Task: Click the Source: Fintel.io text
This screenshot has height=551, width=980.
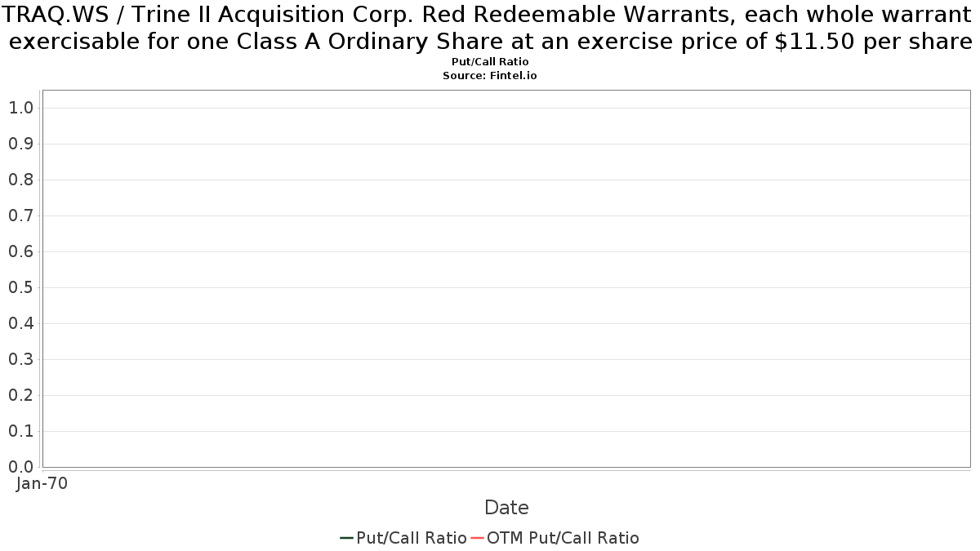Action: pos(490,75)
